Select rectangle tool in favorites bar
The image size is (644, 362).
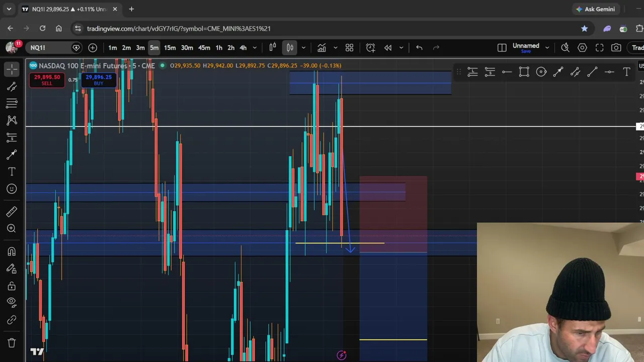tap(524, 72)
